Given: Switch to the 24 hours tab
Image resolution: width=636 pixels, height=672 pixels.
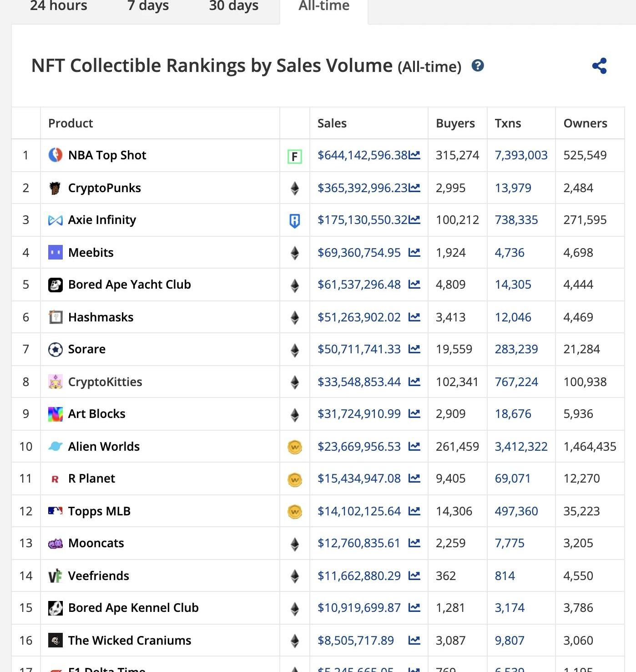Looking at the screenshot, I should (59, 6).
